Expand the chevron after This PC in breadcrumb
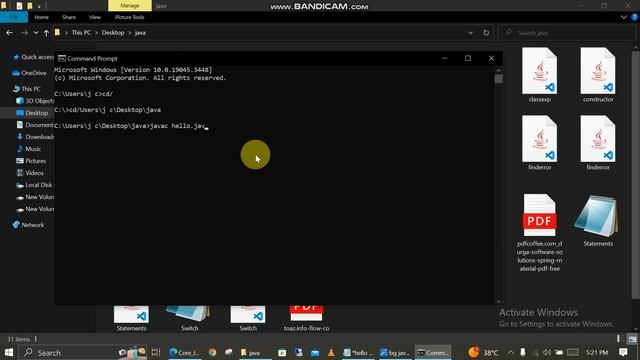640x360 pixels. coord(97,33)
